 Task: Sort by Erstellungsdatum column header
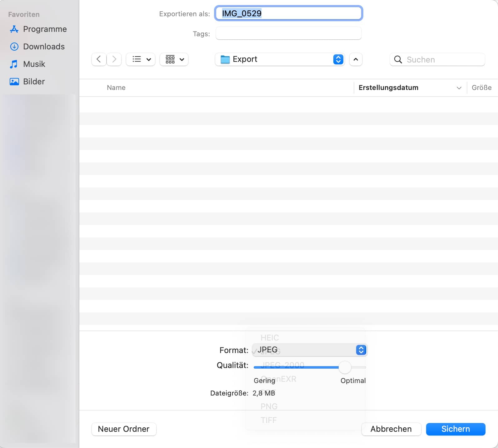pos(410,87)
